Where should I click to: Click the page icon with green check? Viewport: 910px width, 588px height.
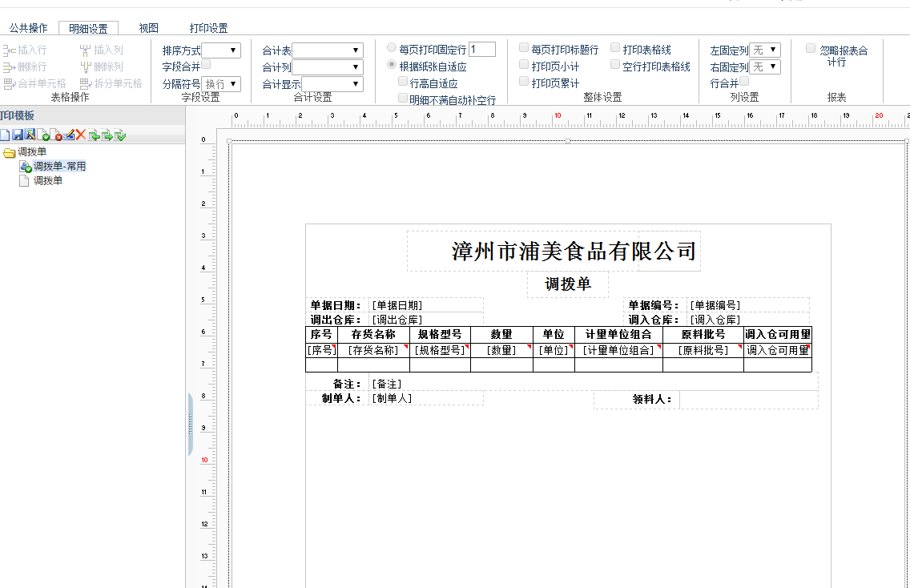click(43, 135)
